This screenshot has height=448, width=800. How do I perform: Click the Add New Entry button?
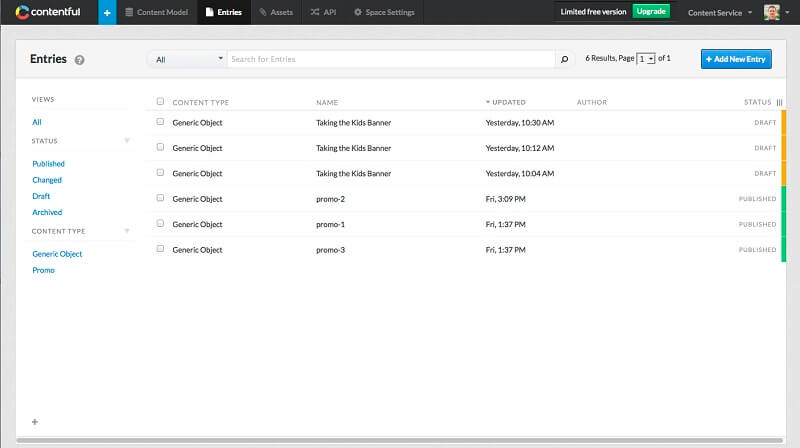tap(736, 59)
